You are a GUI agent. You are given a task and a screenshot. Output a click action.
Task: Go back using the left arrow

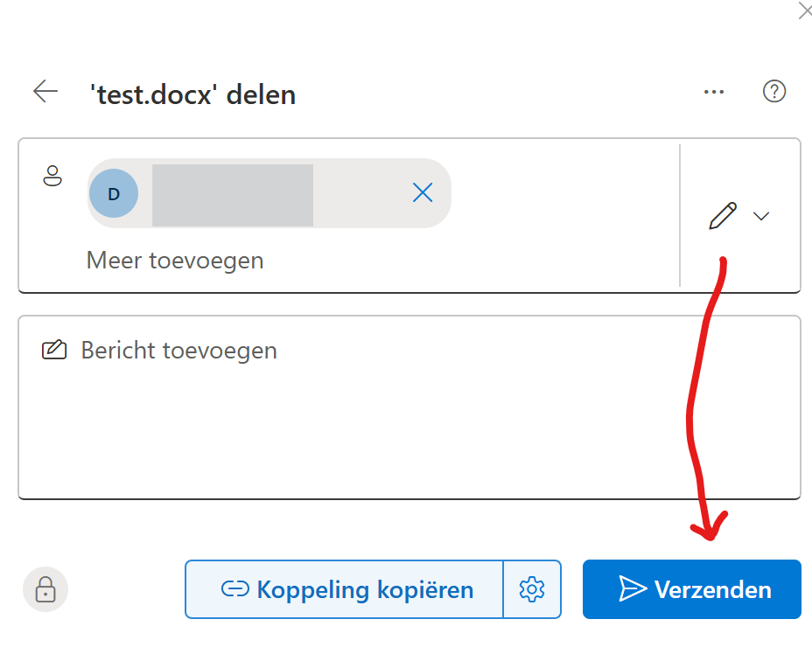pyautogui.click(x=45, y=91)
